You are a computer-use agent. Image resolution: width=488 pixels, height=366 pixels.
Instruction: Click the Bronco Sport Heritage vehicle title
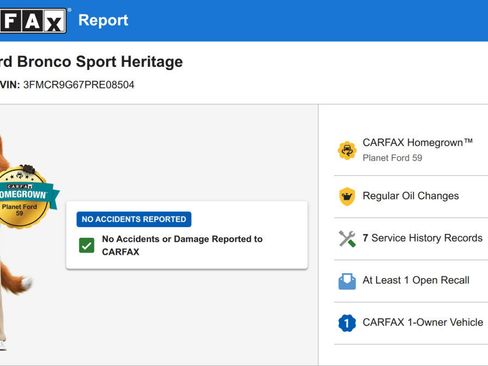[x=91, y=62]
